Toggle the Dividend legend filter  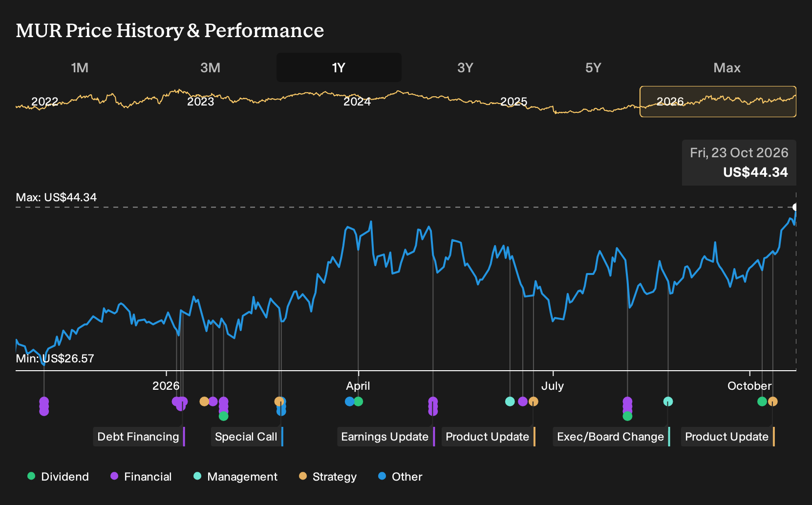click(58, 477)
